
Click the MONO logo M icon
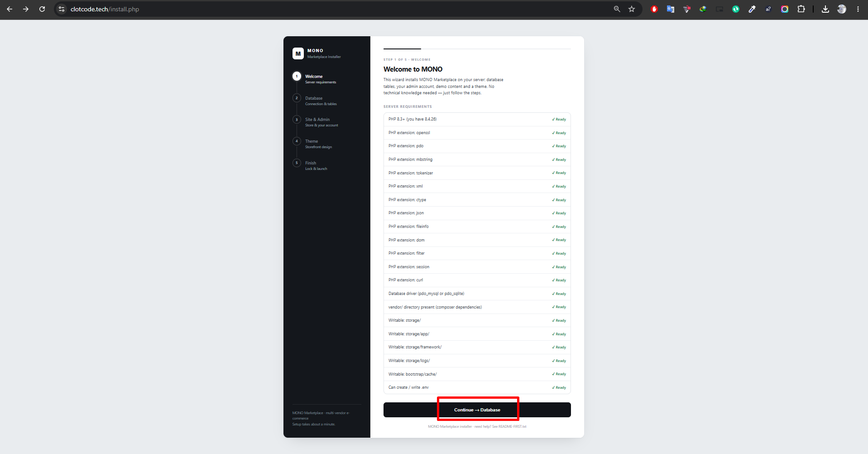298,53
